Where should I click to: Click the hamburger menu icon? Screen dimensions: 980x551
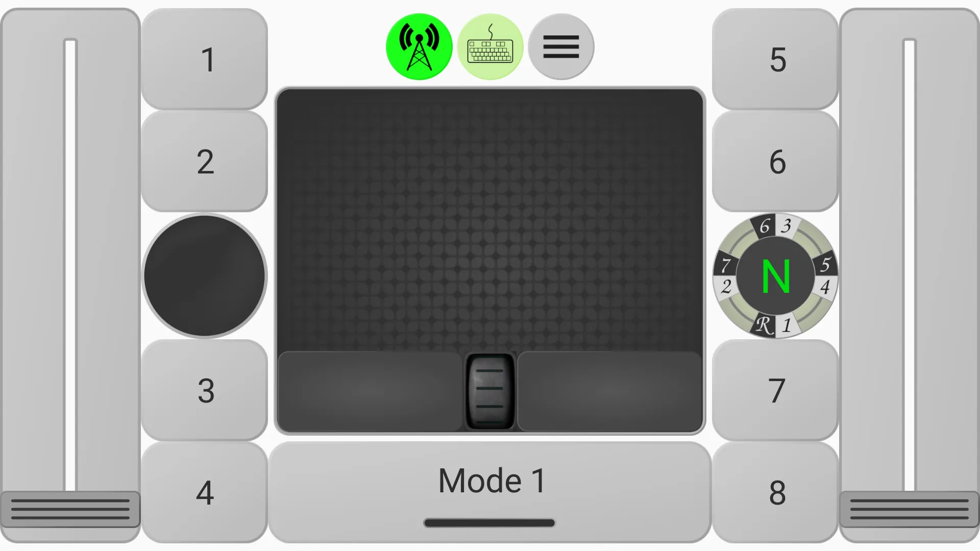[560, 47]
